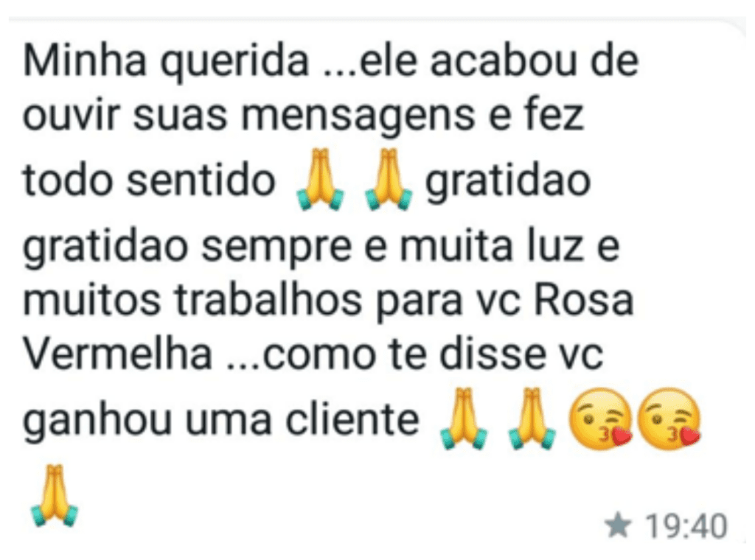Click the lone praying hands emoji on last line
The height and width of the screenshot is (560, 755).
(x=54, y=495)
